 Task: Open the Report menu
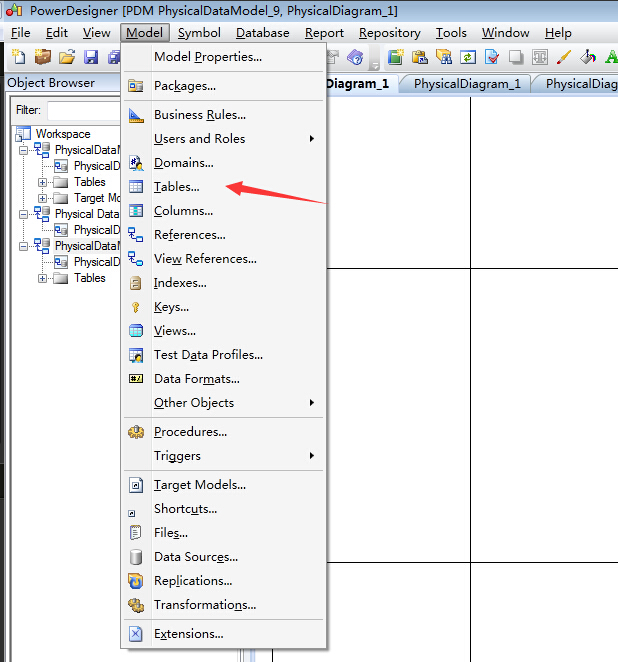324,33
